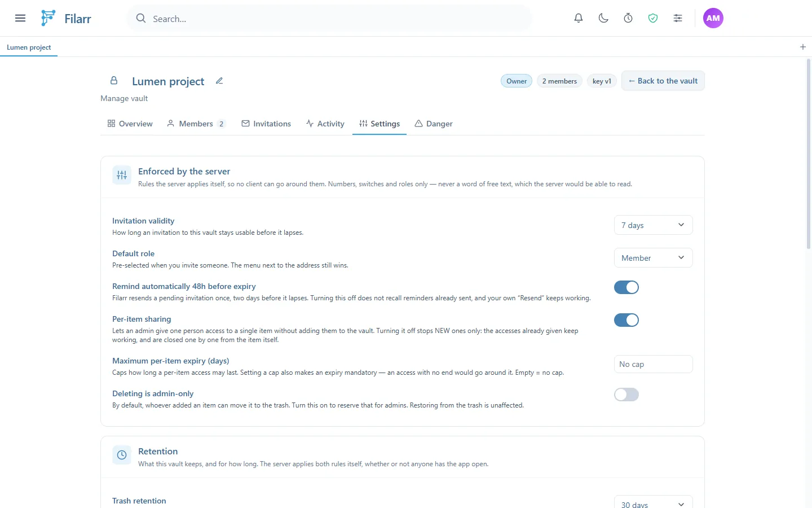
Task: Click Back to the vault button
Action: pyautogui.click(x=663, y=81)
